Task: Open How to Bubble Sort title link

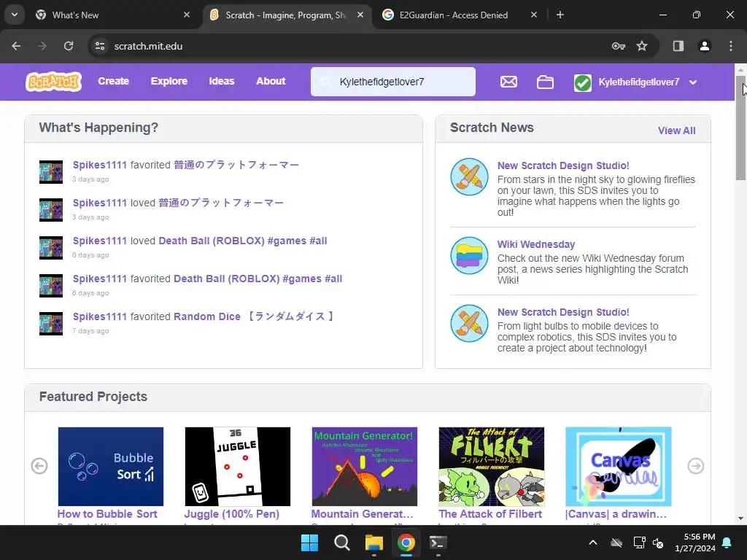Action: [x=107, y=514]
